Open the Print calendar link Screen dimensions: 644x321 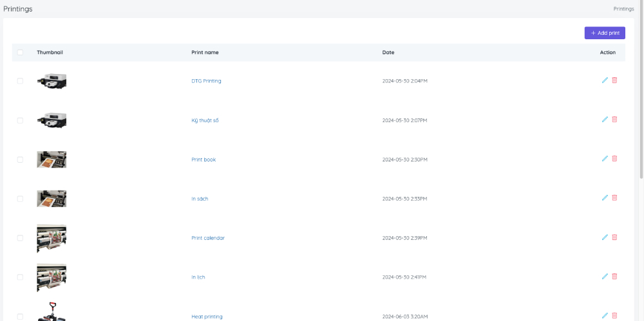[208, 237]
